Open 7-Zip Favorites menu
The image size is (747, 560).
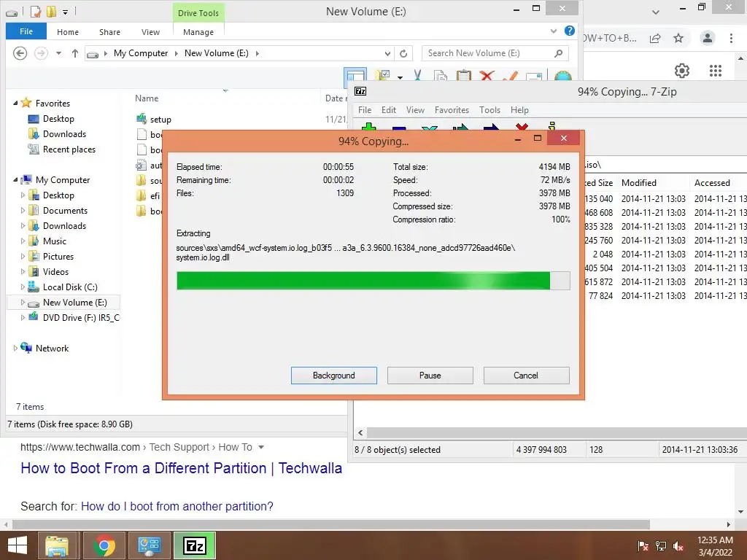click(x=452, y=110)
